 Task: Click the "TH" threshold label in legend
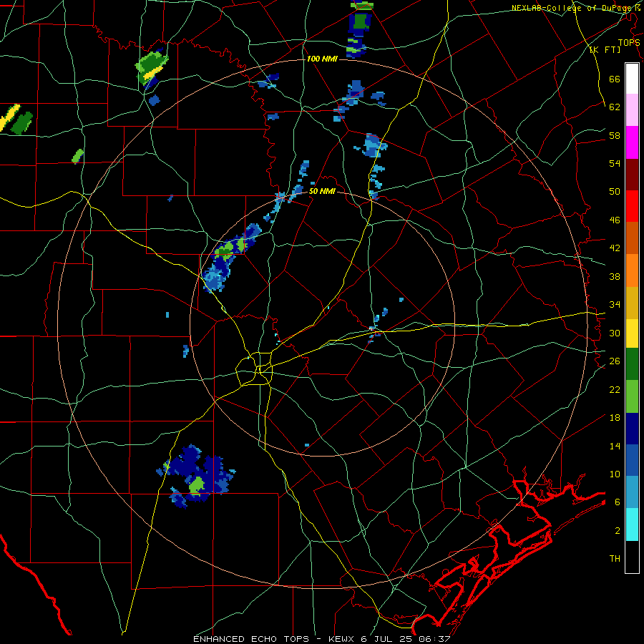coord(615,559)
